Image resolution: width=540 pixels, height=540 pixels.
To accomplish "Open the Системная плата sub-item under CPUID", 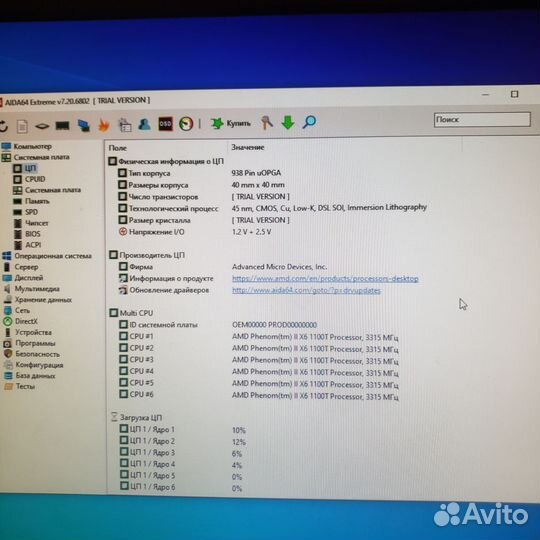I will point(47,190).
